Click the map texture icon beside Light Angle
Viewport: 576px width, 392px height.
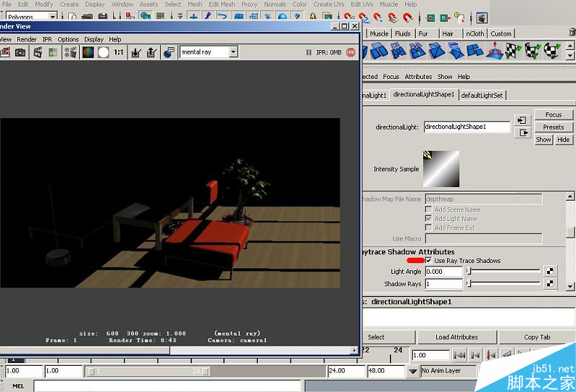pos(550,272)
